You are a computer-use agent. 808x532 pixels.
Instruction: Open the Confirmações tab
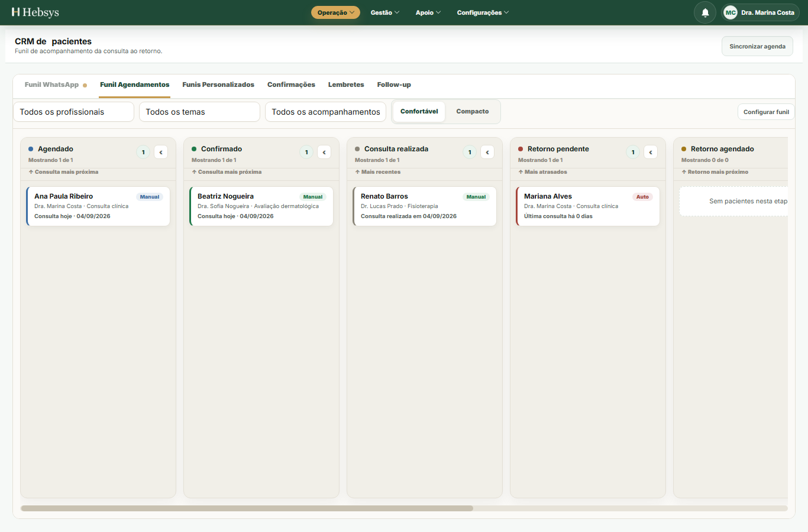coord(291,85)
